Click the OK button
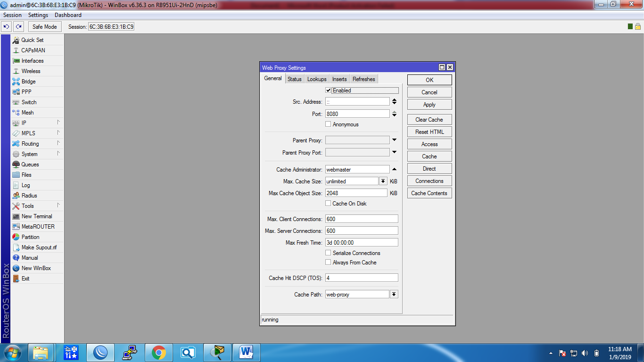 click(x=429, y=80)
